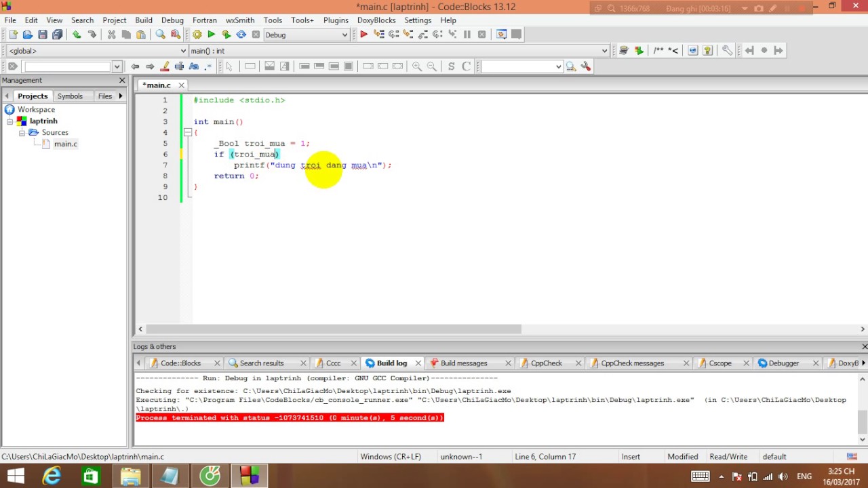This screenshot has width=868, height=488.
Task: Click the DoxyBlocks block comment icon
Action: 658,50
